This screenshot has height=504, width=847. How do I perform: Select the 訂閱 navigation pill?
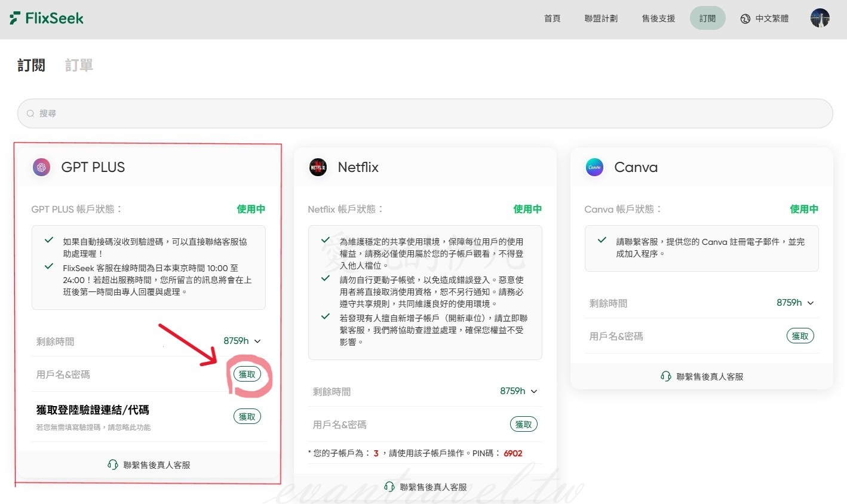click(707, 19)
